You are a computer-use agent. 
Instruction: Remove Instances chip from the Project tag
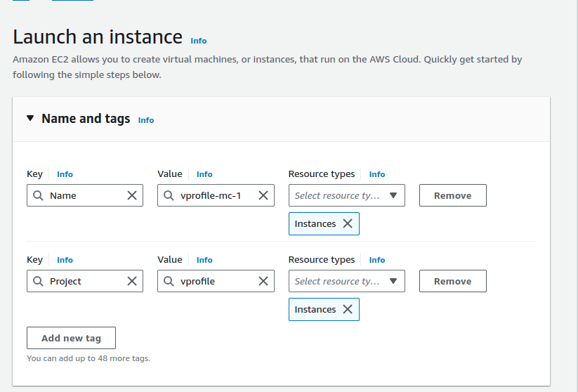[x=348, y=309]
